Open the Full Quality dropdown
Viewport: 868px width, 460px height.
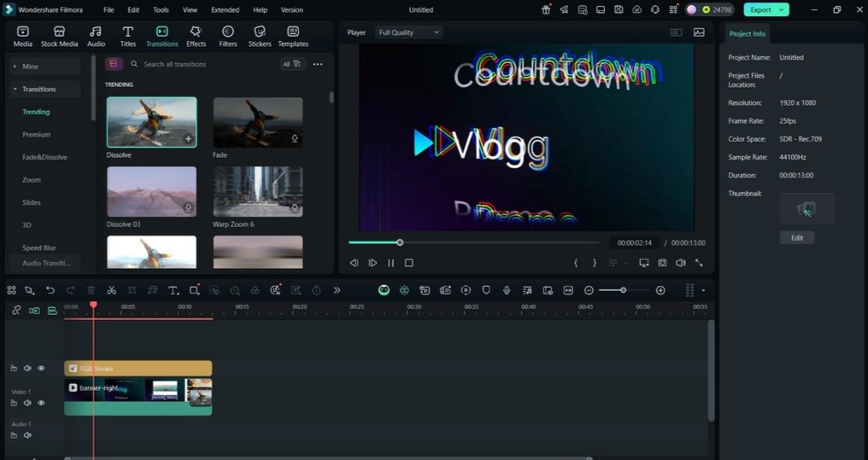[x=408, y=32]
